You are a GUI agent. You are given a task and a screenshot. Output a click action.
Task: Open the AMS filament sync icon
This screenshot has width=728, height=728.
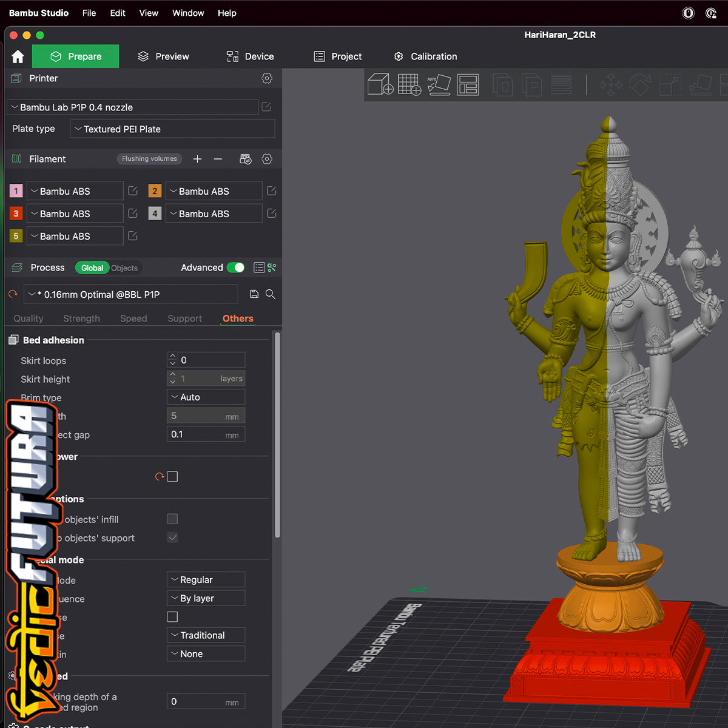(246, 158)
